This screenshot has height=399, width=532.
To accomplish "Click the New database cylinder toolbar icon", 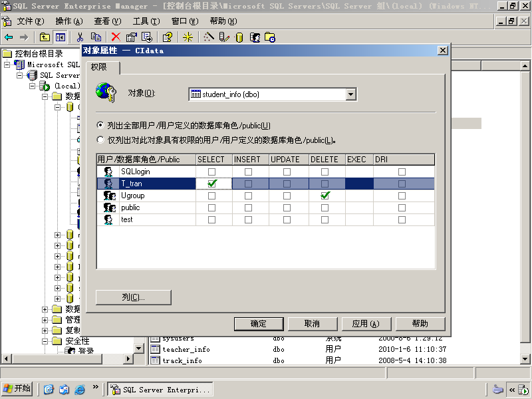I will [x=239, y=37].
